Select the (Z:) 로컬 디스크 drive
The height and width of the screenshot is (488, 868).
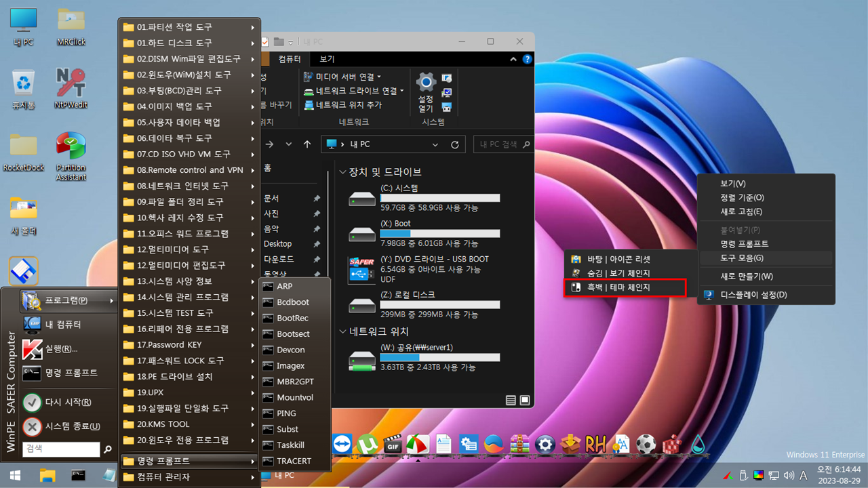click(x=424, y=304)
